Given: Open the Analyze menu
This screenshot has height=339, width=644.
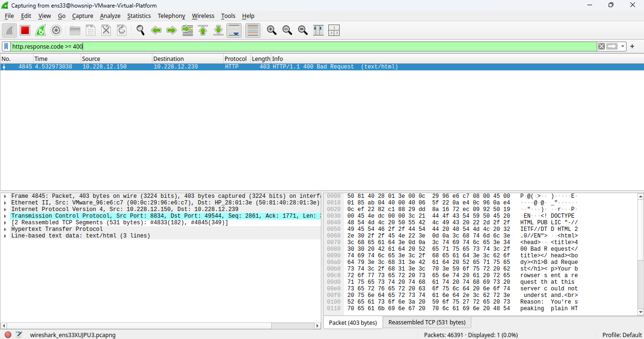Looking at the screenshot, I should 110,16.
